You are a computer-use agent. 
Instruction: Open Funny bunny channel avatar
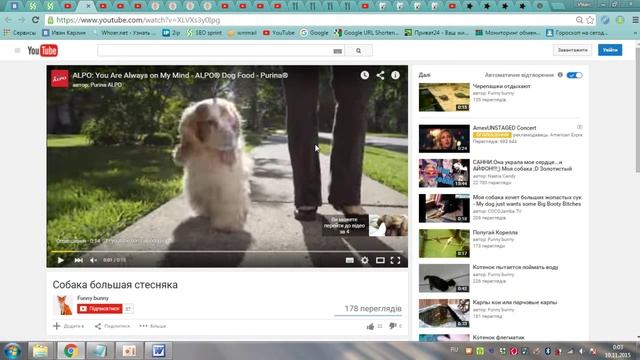click(63, 305)
